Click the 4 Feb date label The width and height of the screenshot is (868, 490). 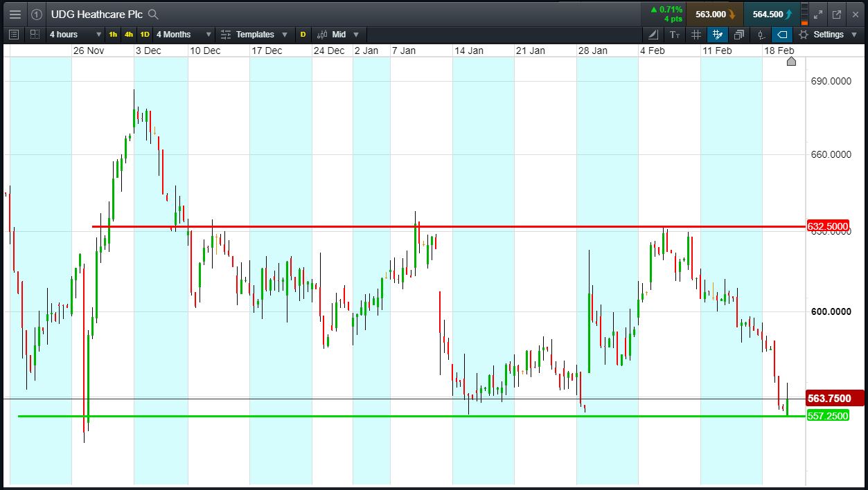(x=653, y=51)
